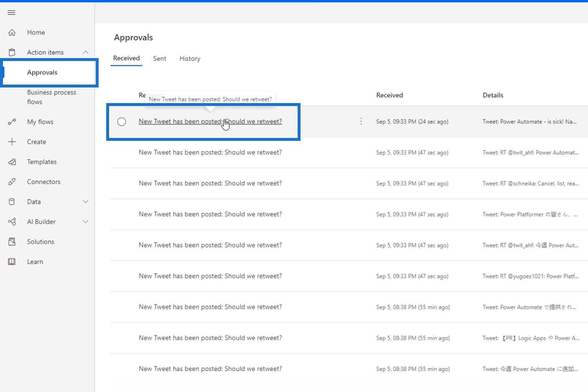
Task: Open the Create page
Action: (36, 142)
